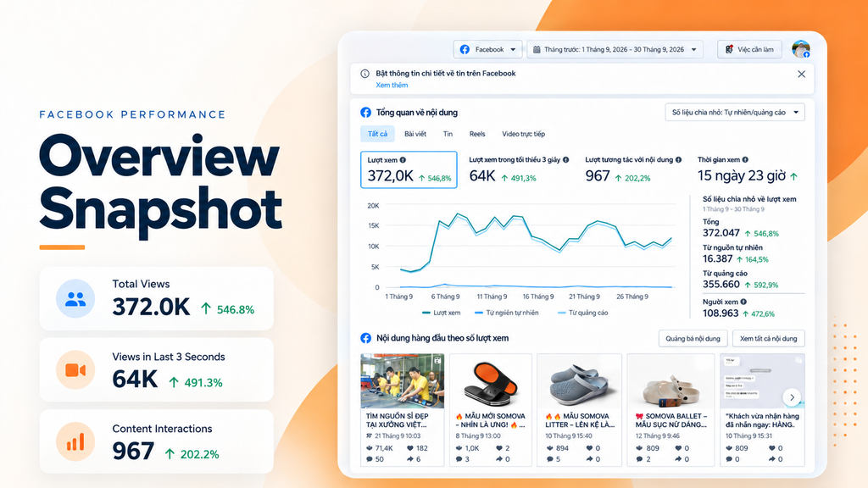This screenshot has width=868, height=488.
Task: Open the profile avatar menu
Action: [x=800, y=49]
